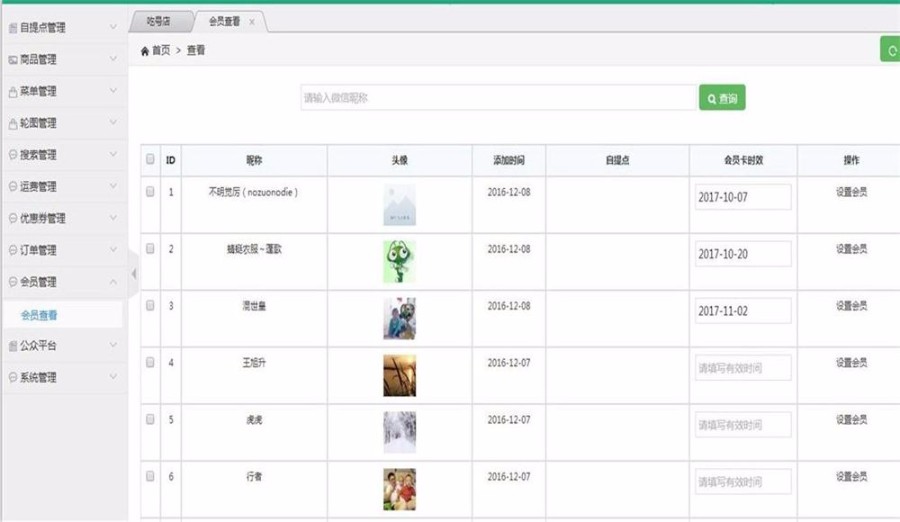Close the 会员查看 tab
The image size is (900, 522).
[251, 22]
